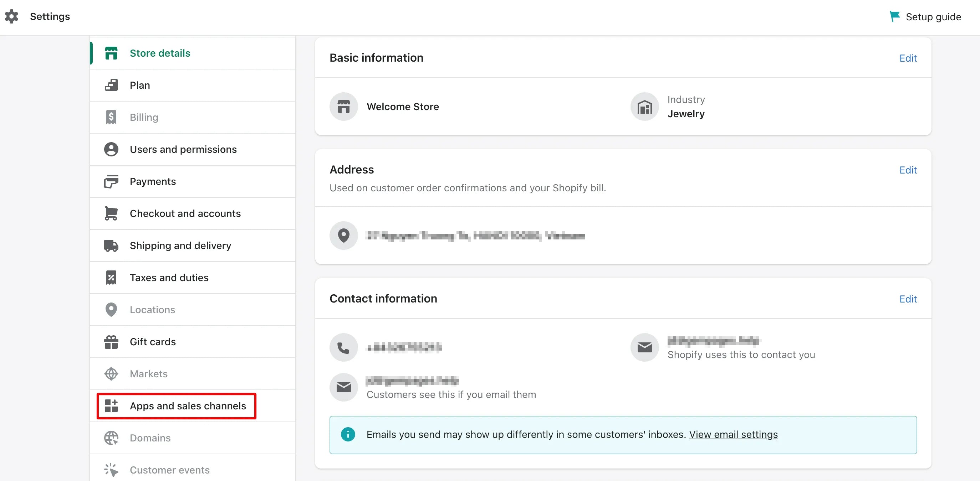Click the Apps and sales channels grid icon
The width and height of the screenshot is (980, 481).
click(111, 406)
